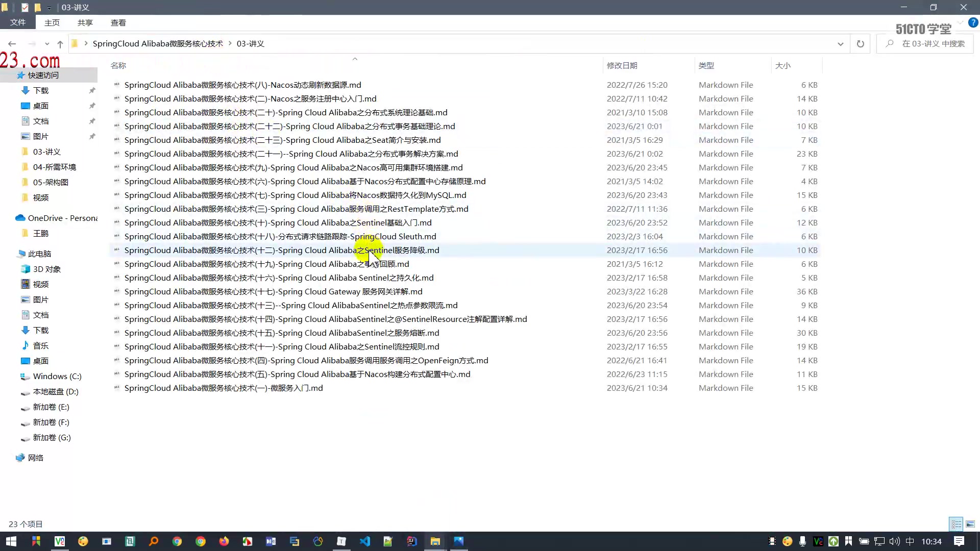980x551 pixels.
Task: Open Firefox from the taskbar
Action: (224, 541)
